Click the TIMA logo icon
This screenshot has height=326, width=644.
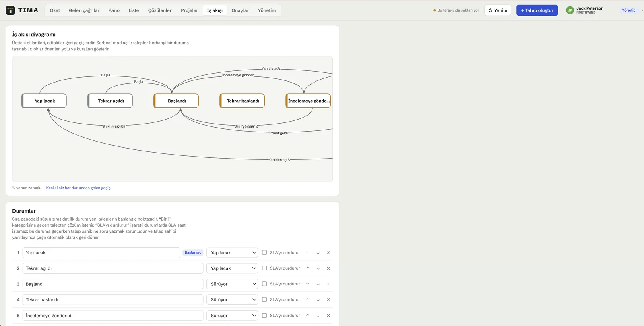click(x=10, y=10)
